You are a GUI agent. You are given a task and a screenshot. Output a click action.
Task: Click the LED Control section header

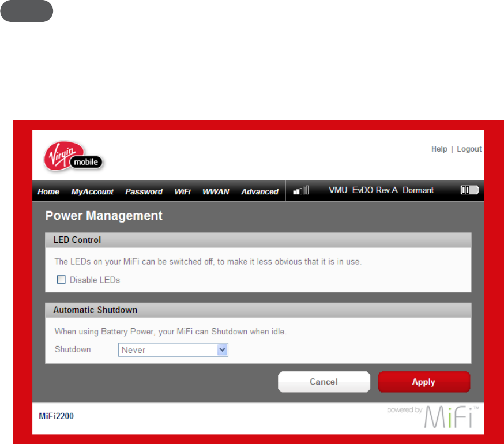(258, 240)
